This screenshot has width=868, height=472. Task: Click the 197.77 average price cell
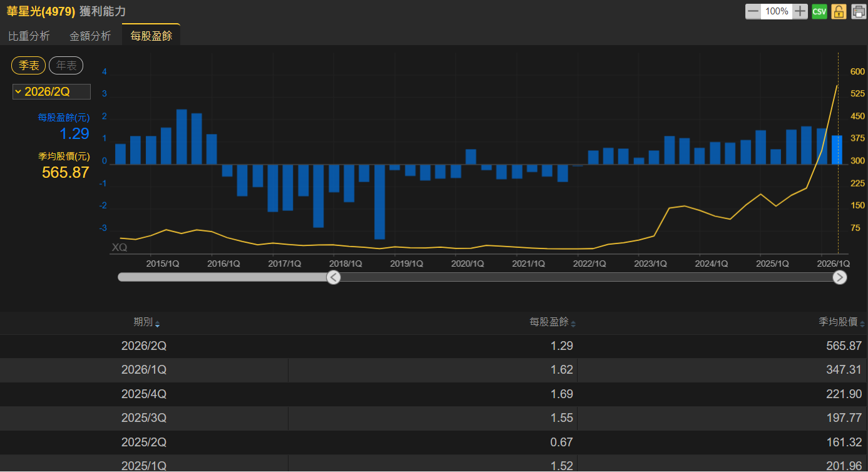point(844,418)
